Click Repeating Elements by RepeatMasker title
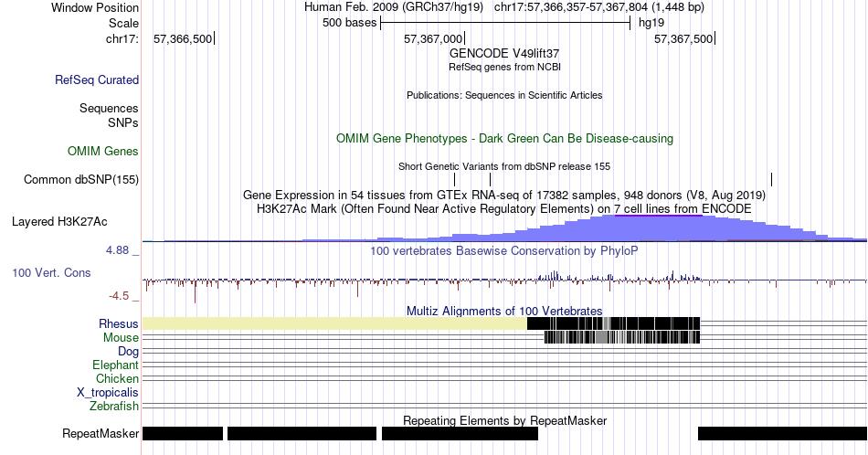868x455 pixels. pyautogui.click(x=504, y=420)
